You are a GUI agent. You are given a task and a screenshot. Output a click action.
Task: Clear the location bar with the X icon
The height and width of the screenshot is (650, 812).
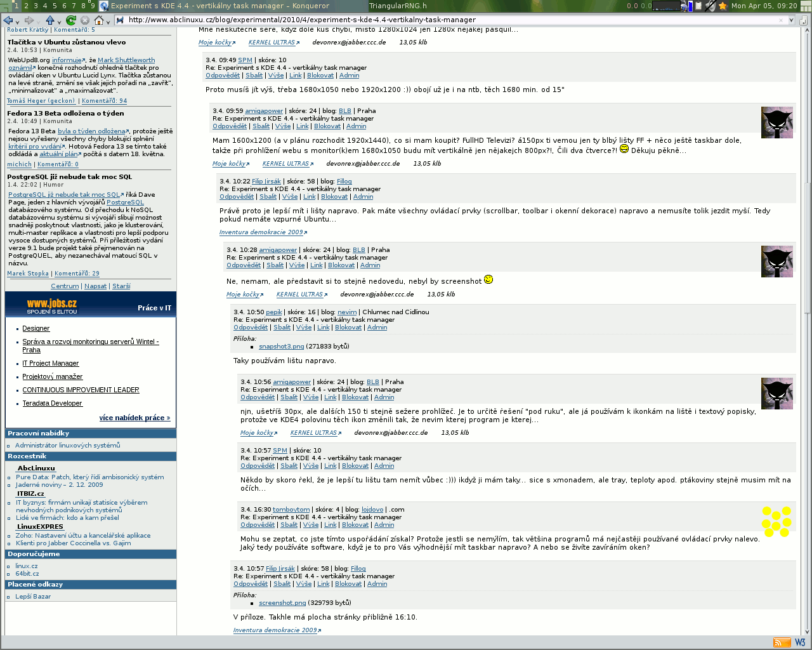[781, 20]
